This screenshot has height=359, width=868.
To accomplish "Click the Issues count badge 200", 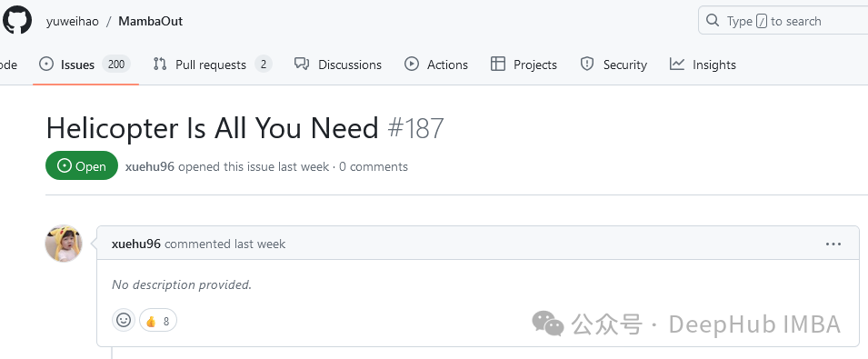I will pos(116,65).
